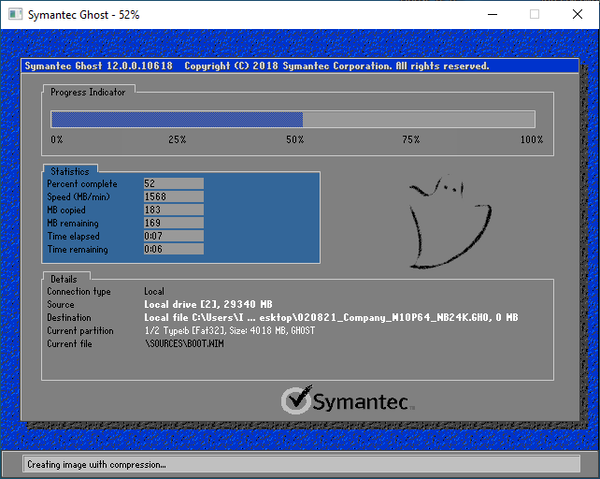600x479 pixels.
Task: Click the 0% progress marker
Action: [57, 140]
